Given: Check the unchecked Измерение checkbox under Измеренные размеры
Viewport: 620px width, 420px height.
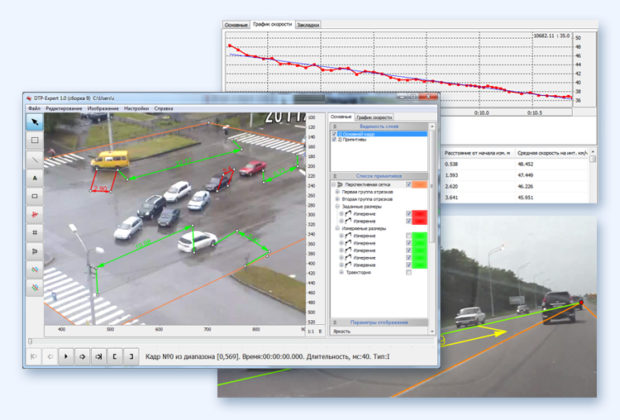Looking at the screenshot, I should pyautogui.click(x=409, y=236).
